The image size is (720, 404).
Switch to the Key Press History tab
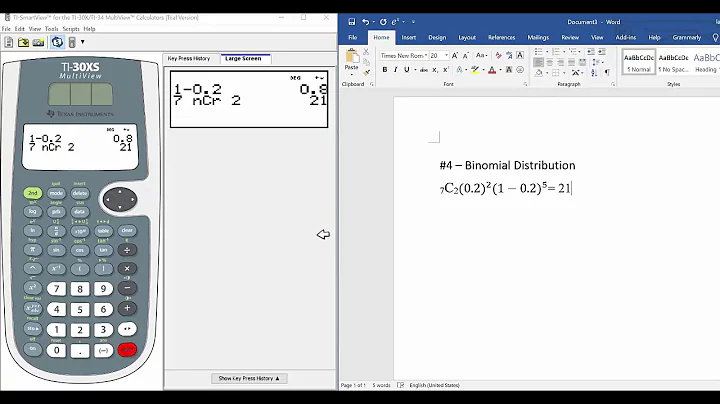point(189,59)
